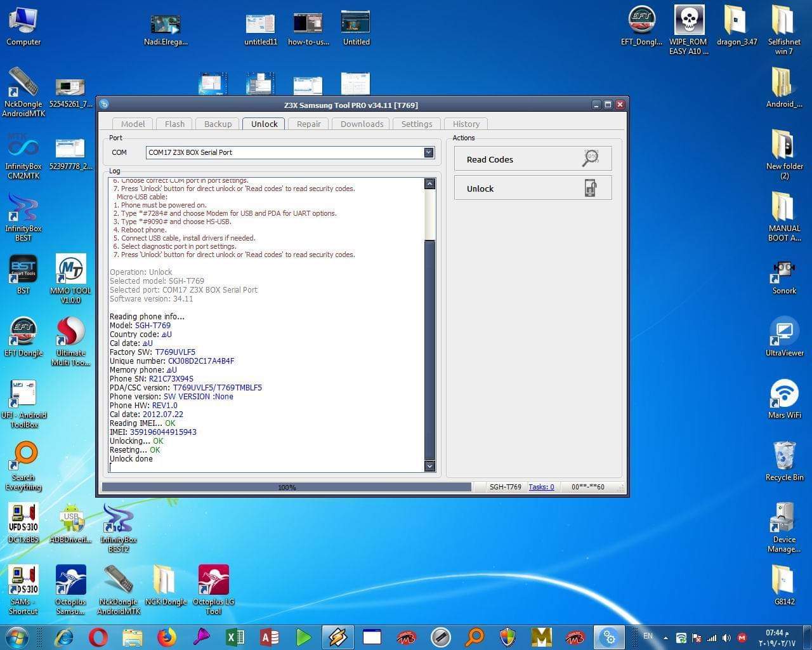Screen dimensions: 812x650
Task: Open the Mars WiFi shortcut
Action: tap(784, 399)
